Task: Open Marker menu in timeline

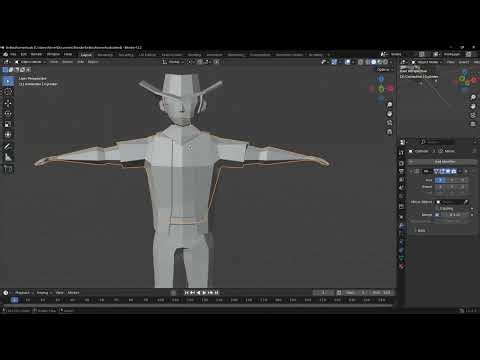Action: coord(73,293)
